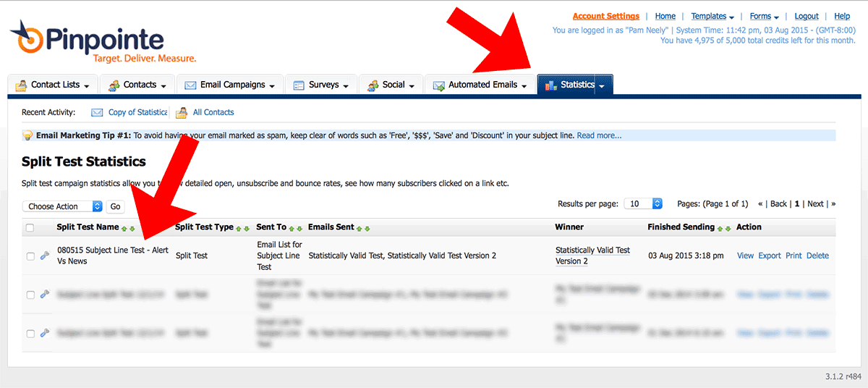
Task: Sort Split Test Type ascending arrow
Action: (x=239, y=229)
